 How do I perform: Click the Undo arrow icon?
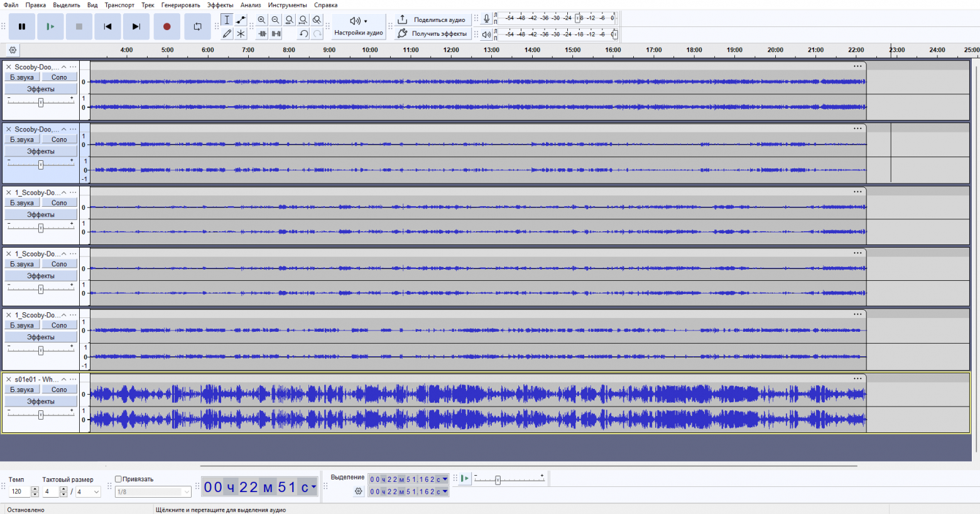(304, 34)
